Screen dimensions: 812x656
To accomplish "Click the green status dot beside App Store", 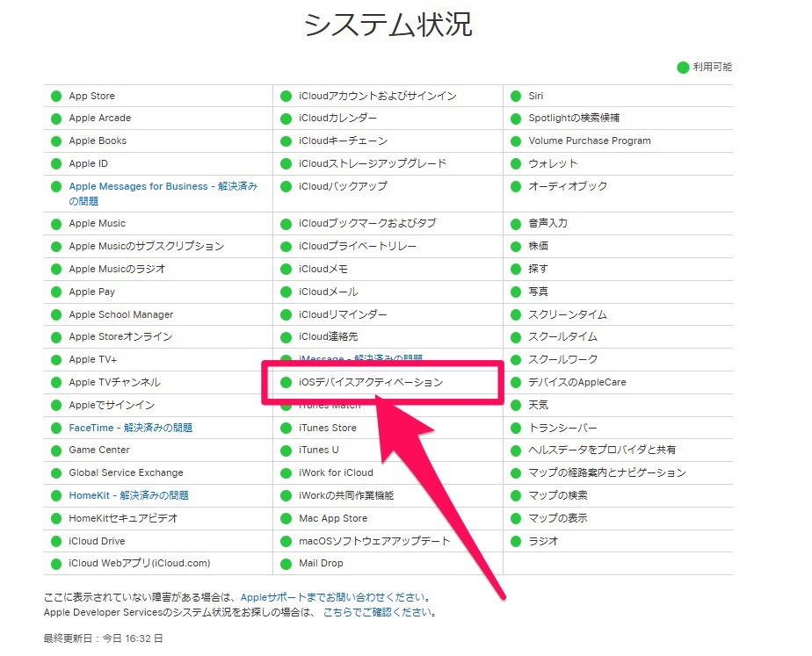I will (x=56, y=97).
